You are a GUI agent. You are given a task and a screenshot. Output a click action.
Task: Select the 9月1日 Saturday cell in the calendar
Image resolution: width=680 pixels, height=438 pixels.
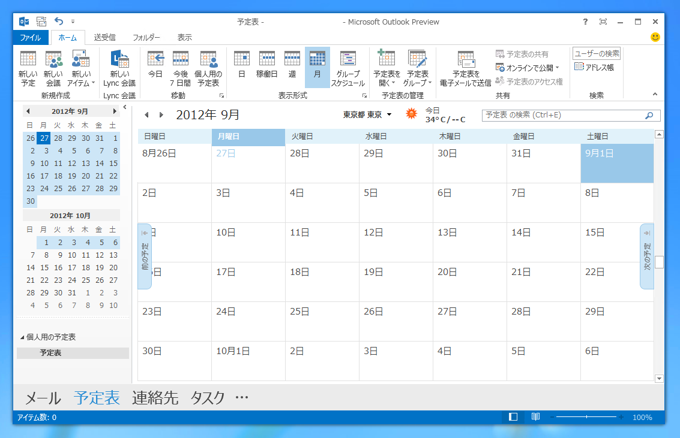point(617,163)
